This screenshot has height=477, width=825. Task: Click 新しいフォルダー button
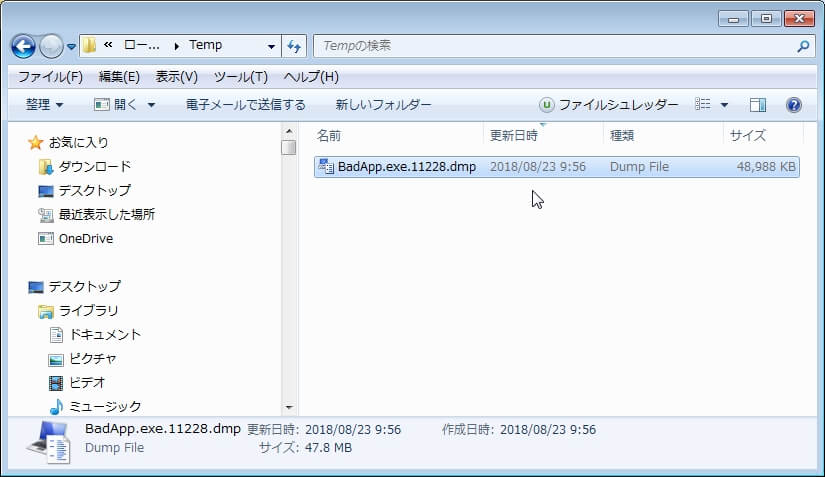click(x=383, y=105)
